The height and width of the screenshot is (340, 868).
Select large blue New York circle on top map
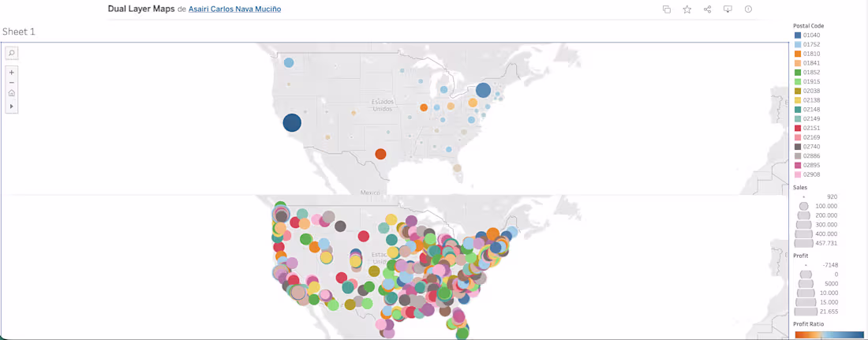coord(483,90)
